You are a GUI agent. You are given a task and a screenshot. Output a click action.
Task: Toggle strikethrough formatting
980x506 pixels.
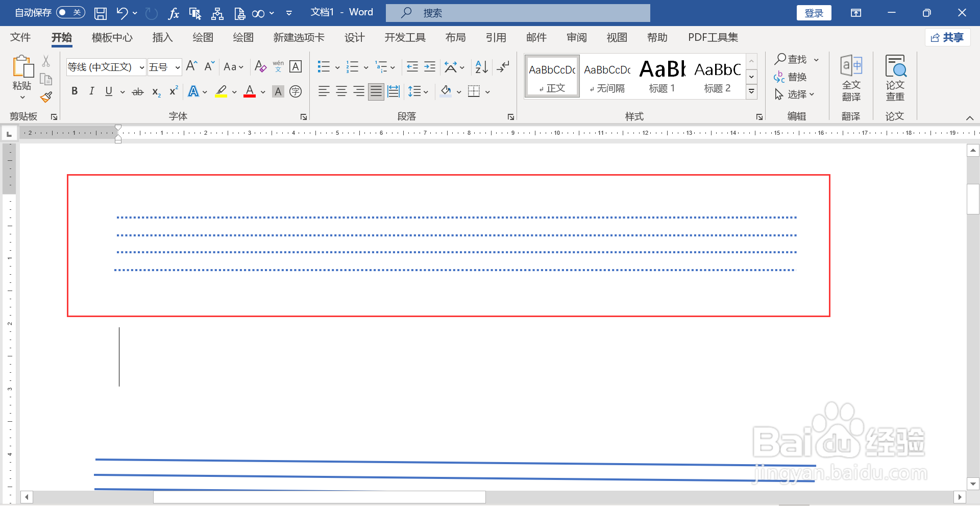(x=138, y=91)
